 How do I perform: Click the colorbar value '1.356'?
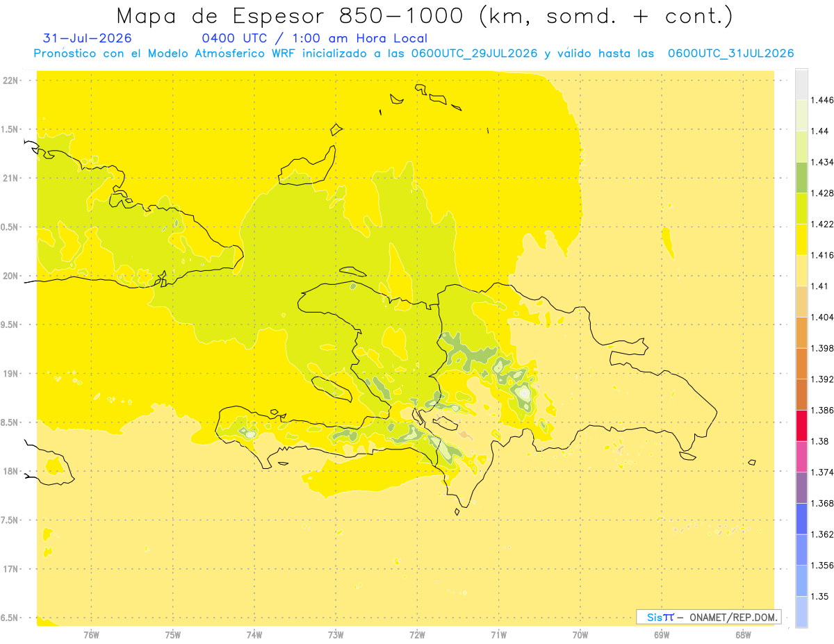(824, 565)
